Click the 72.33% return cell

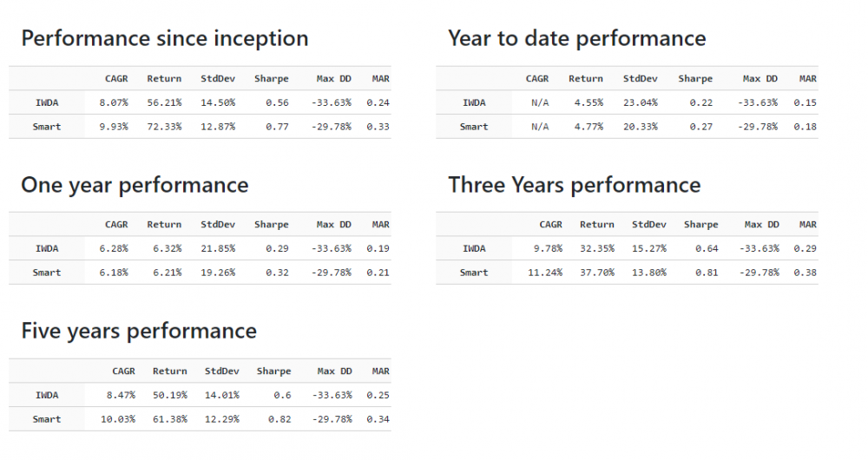coord(164,127)
